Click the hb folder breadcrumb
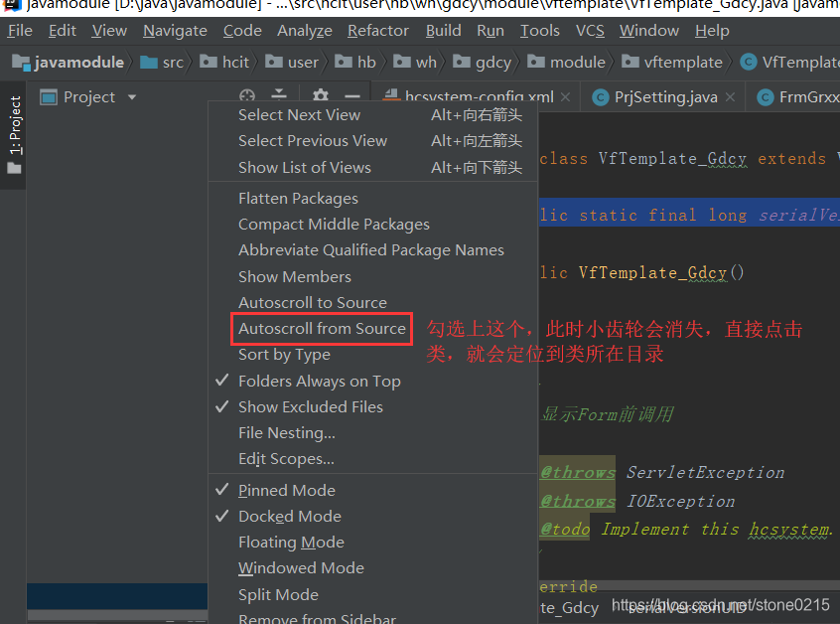The width and height of the screenshot is (840, 624). 355,63
